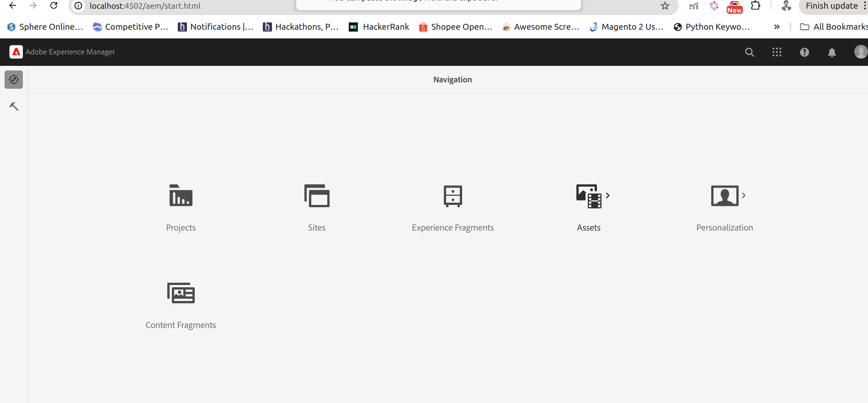Open the Experience Fragments icon

tap(453, 196)
